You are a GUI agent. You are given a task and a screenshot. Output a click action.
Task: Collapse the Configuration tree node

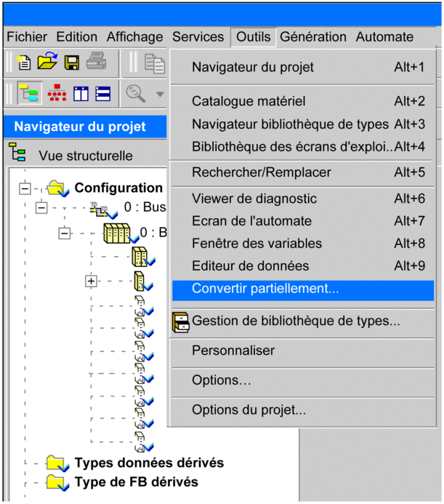point(25,188)
